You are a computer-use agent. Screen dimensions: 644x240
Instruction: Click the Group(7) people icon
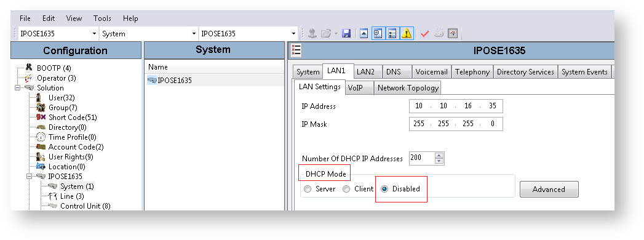pos(40,107)
